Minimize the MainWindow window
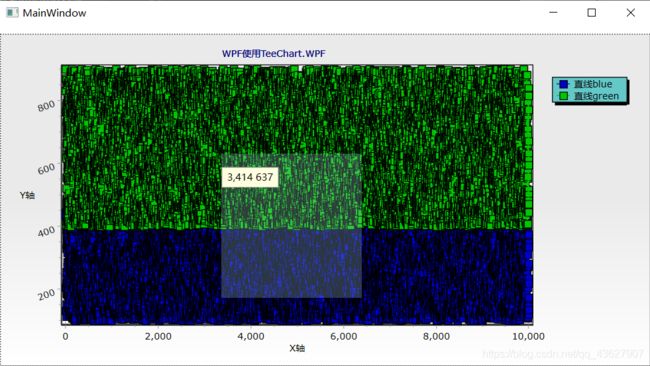 553,12
